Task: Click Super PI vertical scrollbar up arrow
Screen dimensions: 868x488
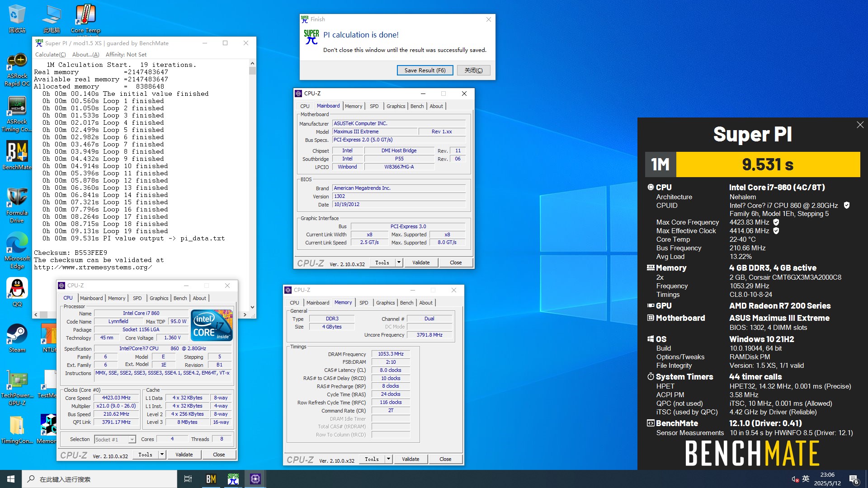Action: tap(252, 63)
